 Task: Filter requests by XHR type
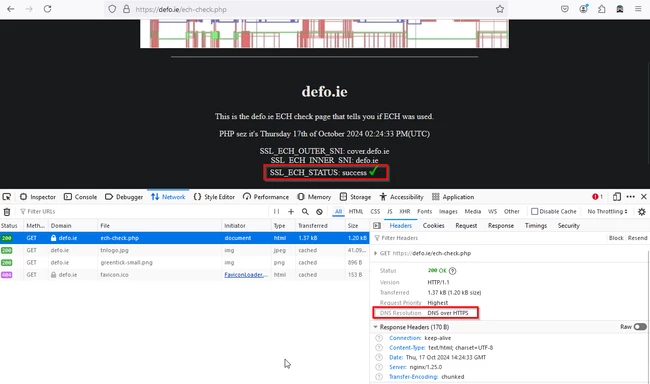pyautogui.click(x=405, y=211)
